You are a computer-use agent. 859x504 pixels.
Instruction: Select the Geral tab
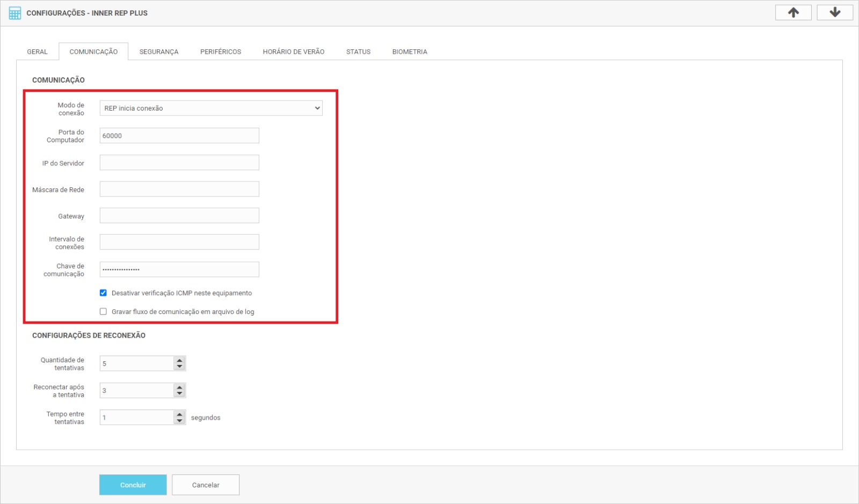coord(37,52)
